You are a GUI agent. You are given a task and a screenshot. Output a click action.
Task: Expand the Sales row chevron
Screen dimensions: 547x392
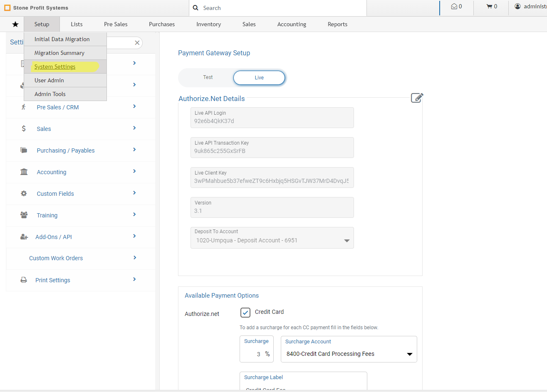(134, 128)
